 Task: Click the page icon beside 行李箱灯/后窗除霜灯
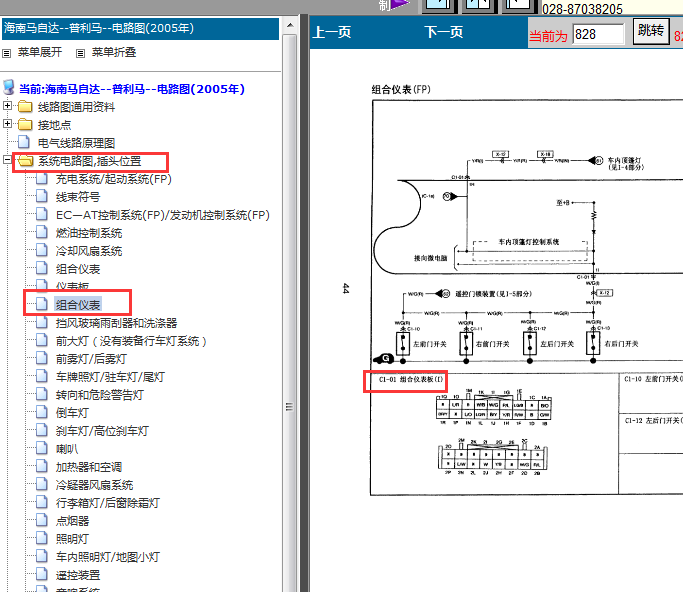(x=42, y=502)
